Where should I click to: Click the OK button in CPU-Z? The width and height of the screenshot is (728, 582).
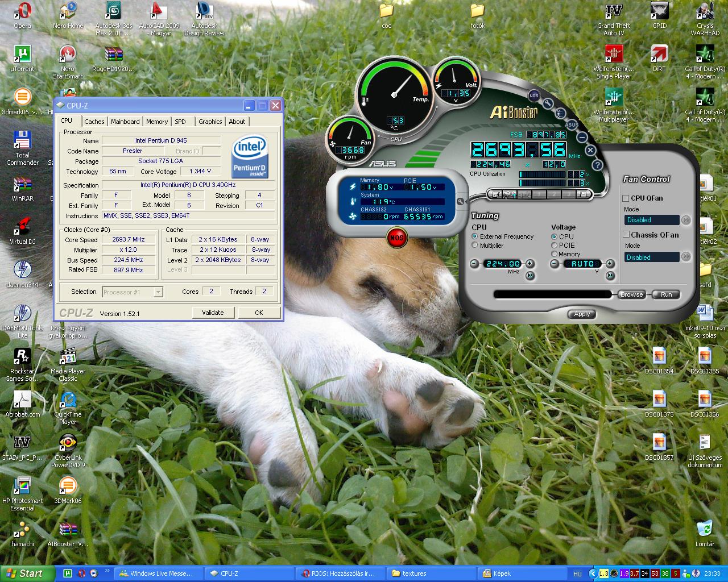coord(259,313)
